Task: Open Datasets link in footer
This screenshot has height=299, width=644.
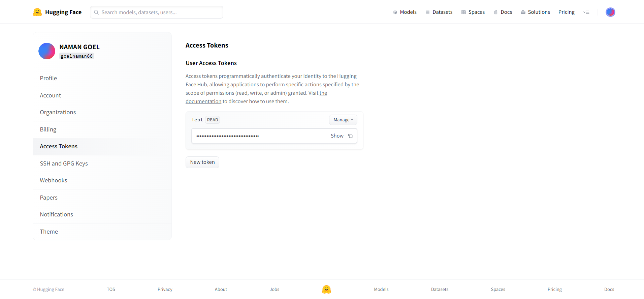Action: pyautogui.click(x=440, y=289)
